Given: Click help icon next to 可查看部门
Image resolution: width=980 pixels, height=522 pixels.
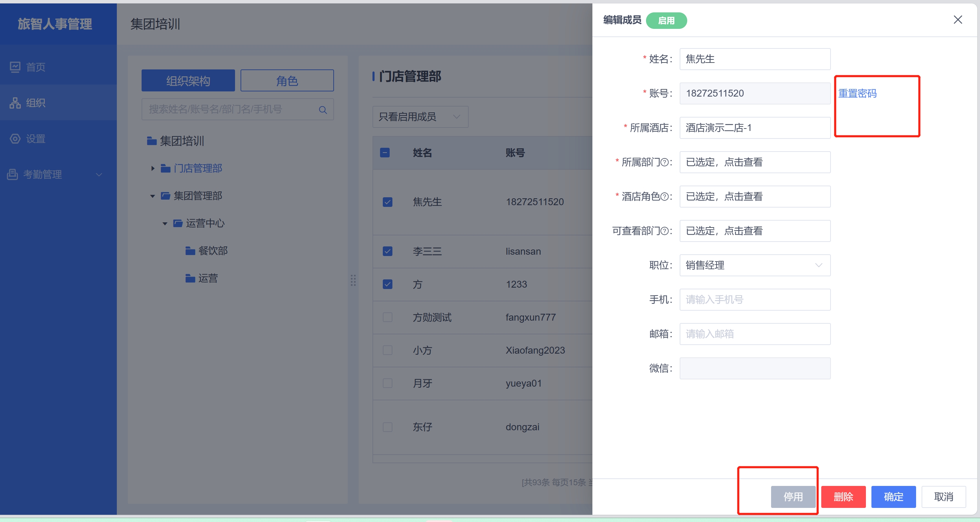Looking at the screenshot, I should tap(664, 231).
